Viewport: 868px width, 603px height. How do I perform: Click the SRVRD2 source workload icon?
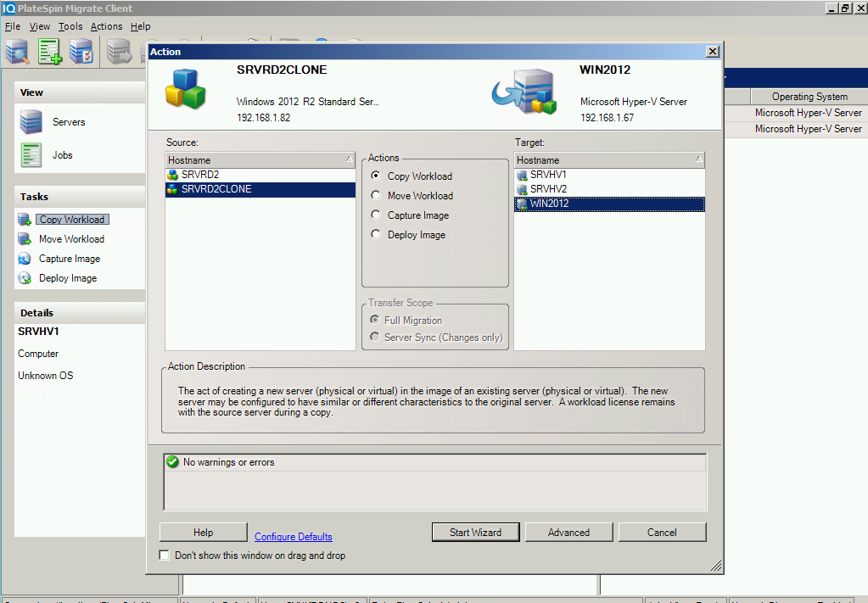173,175
